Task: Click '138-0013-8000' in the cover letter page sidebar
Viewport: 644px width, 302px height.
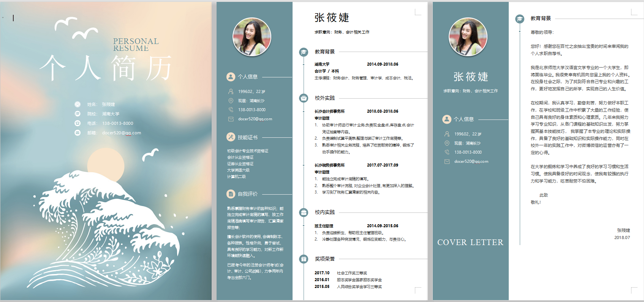Action: (x=468, y=153)
